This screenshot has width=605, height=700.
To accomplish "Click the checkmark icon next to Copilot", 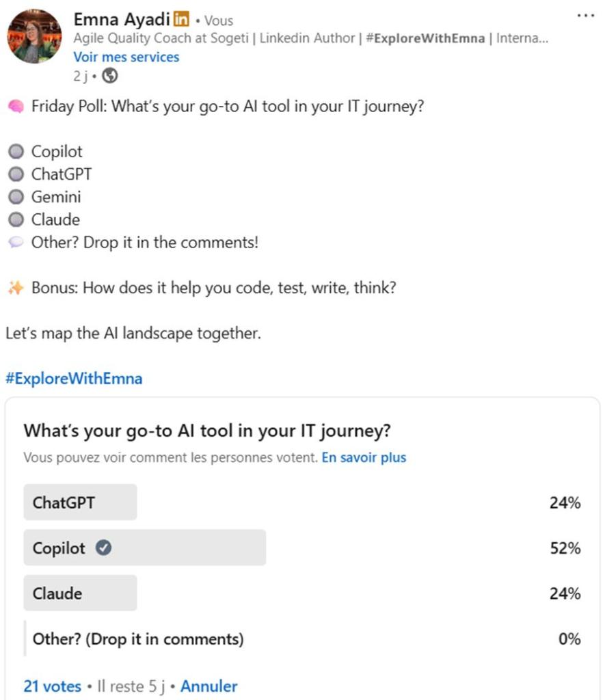I will tap(103, 548).
